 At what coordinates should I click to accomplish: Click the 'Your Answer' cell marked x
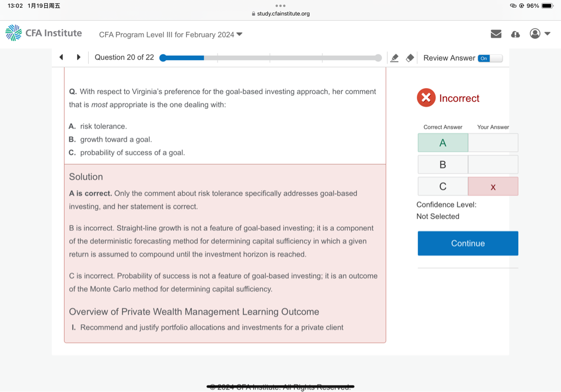pyautogui.click(x=493, y=187)
